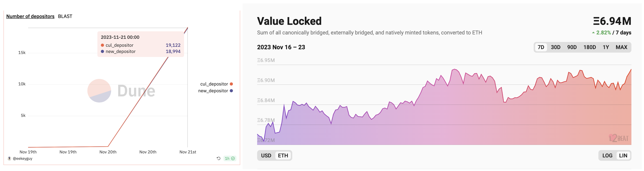Screen dimensions: 644x171
Task: Choose the 90D time range
Action: (x=572, y=47)
